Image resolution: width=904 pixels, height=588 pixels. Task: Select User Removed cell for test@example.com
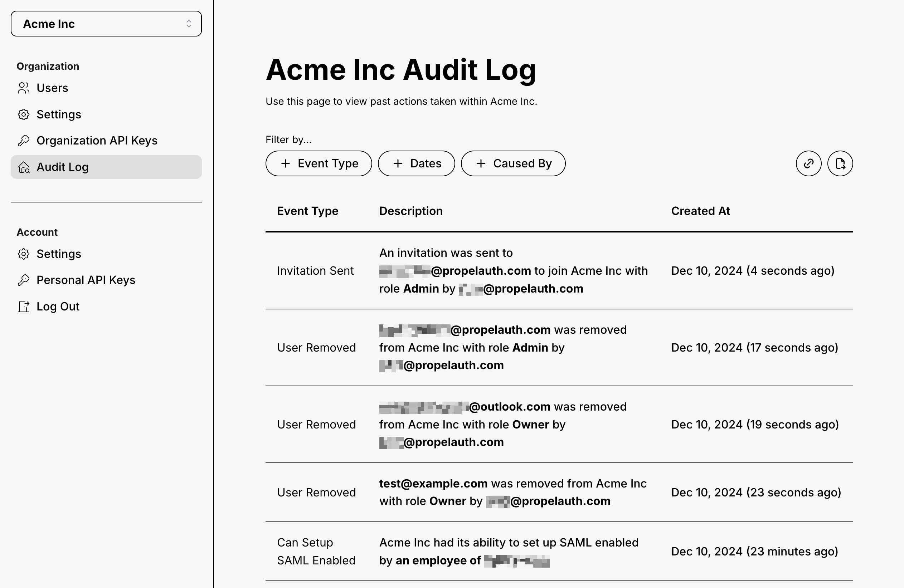click(x=316, y=493)
